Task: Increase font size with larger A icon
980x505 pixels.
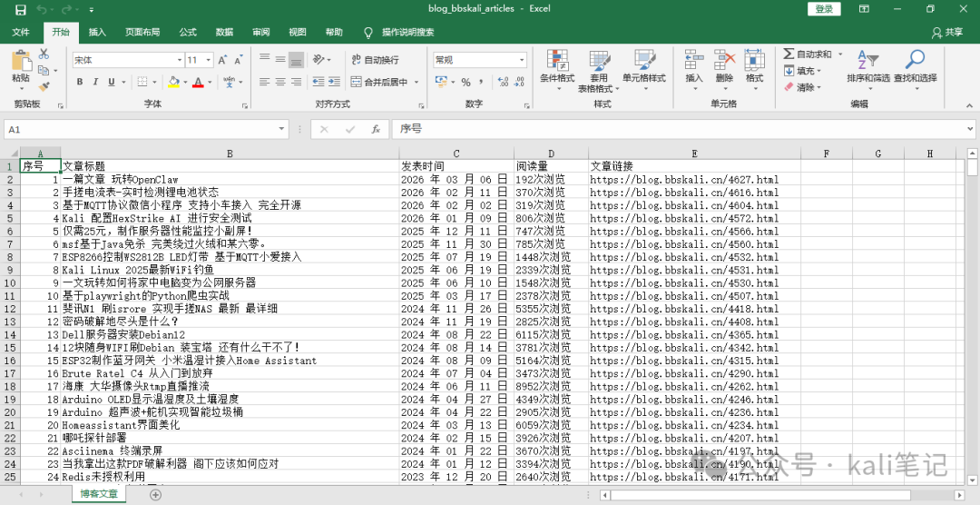Action: (x=222, y=60)
